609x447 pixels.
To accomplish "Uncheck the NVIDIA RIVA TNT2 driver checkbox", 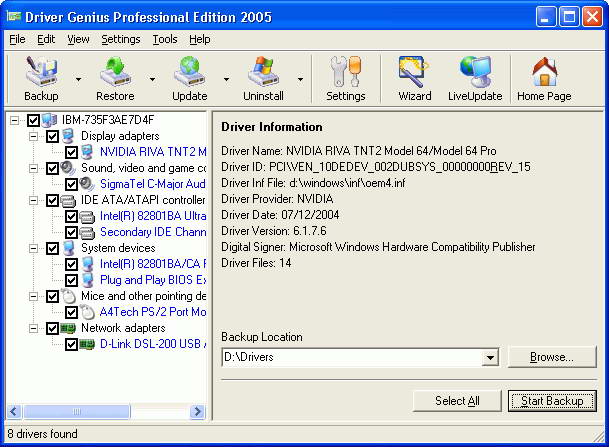I will 71,152.
